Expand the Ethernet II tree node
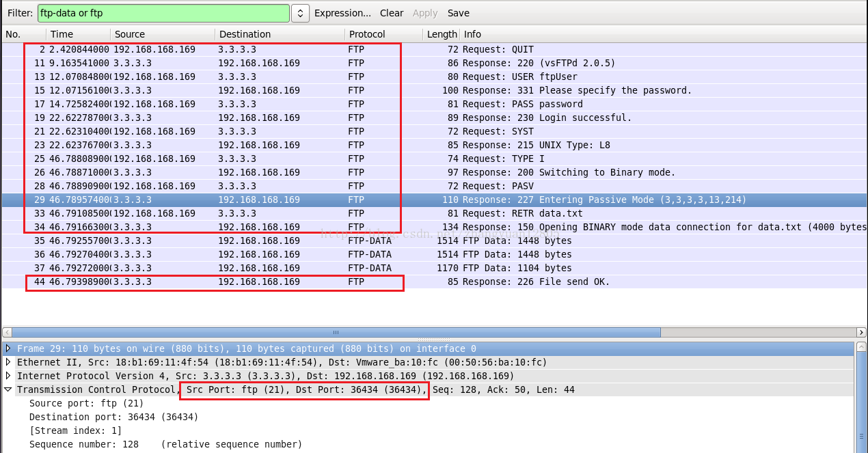This screenshot has height=453, width=868. pos(8,362)
